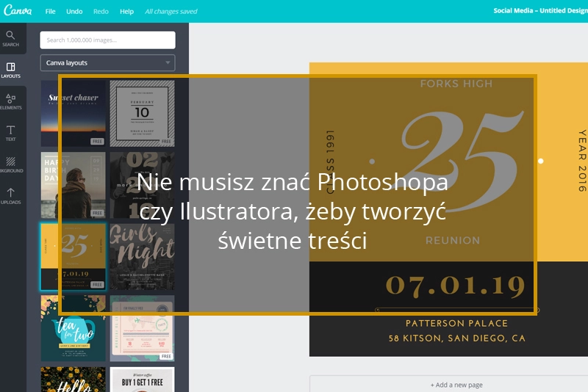Image resolution: width=588 pixels, height=392 pixels.
Task: Focus the Search 1,000,000 images field
Action: coord(107,40)
